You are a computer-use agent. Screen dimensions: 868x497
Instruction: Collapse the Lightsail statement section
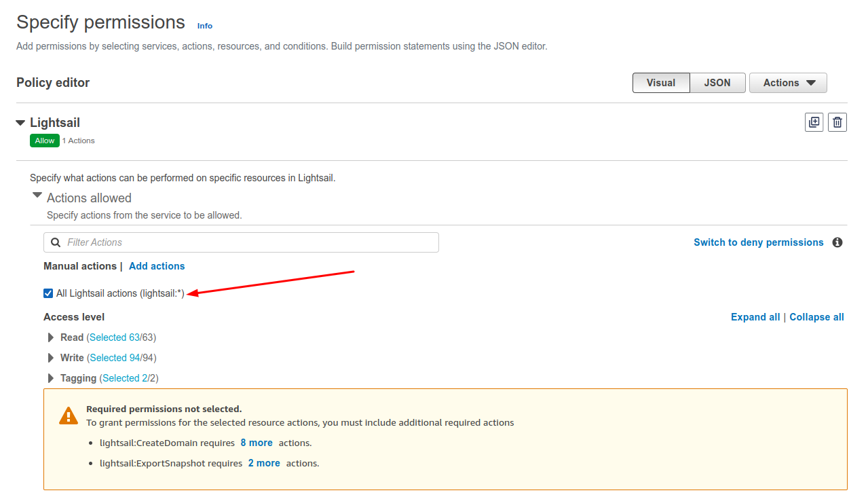[x=21, y=123]
